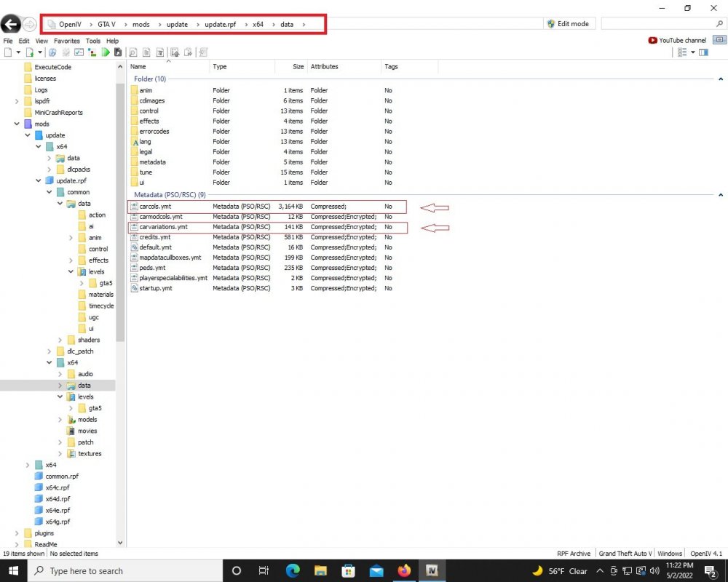The width and height of the screenshot is (728, 582).
Task: Click the back navigation arrow
Action: click(10, 24)
